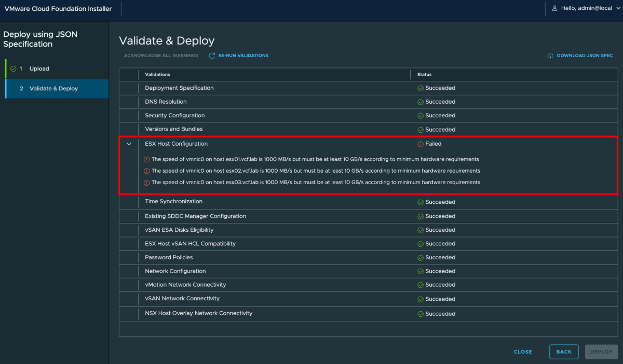Open the Hello, admin@local user menu

pos(586,8)
